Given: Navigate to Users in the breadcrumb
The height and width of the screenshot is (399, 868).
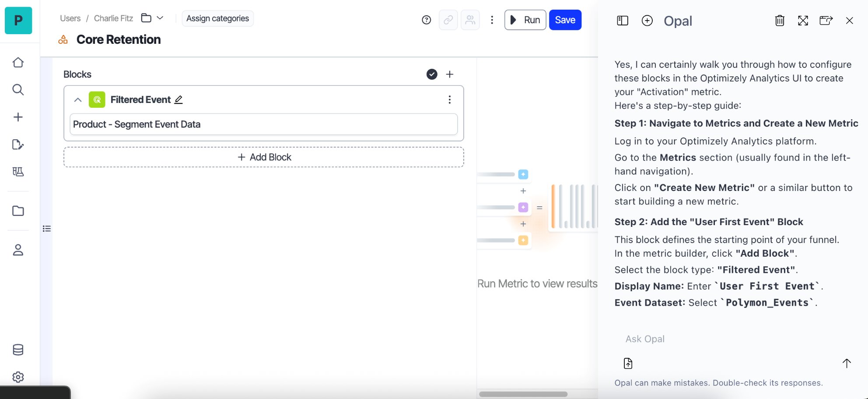Looking at the screenshot, I should [x=70, y=18].
